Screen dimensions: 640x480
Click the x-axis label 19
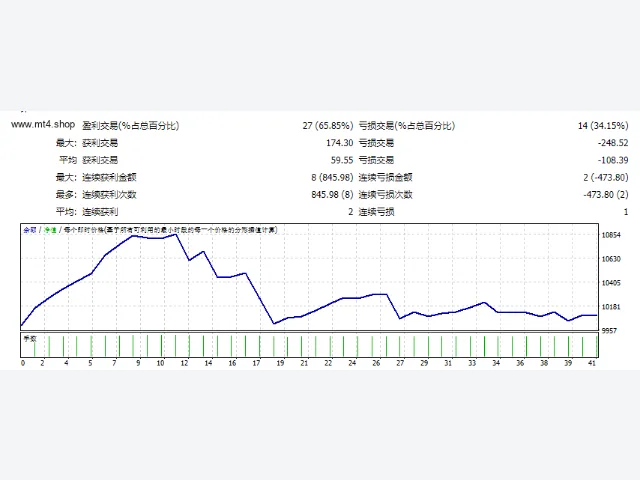[280, 363]
